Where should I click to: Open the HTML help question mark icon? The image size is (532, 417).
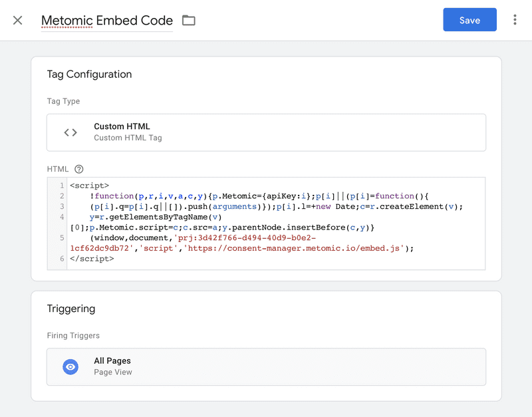pos(79,169)
